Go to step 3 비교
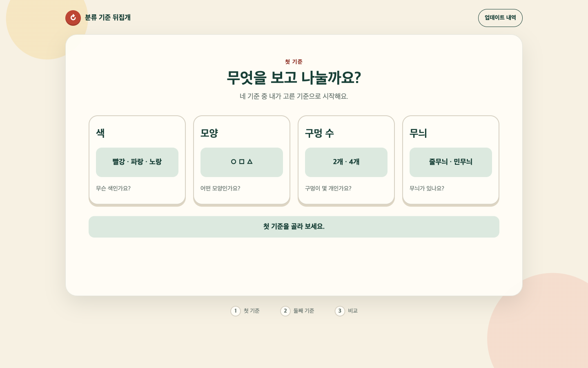 click(x=346, y=311)
